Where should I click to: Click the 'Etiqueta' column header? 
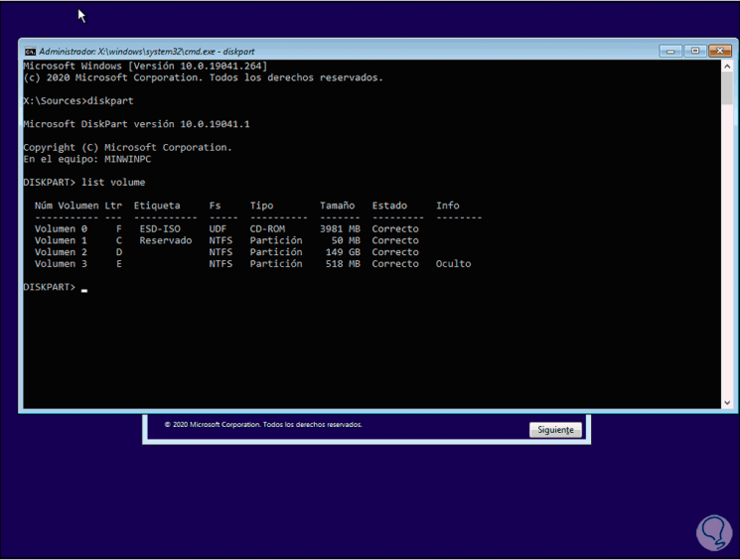pos(157,206)
